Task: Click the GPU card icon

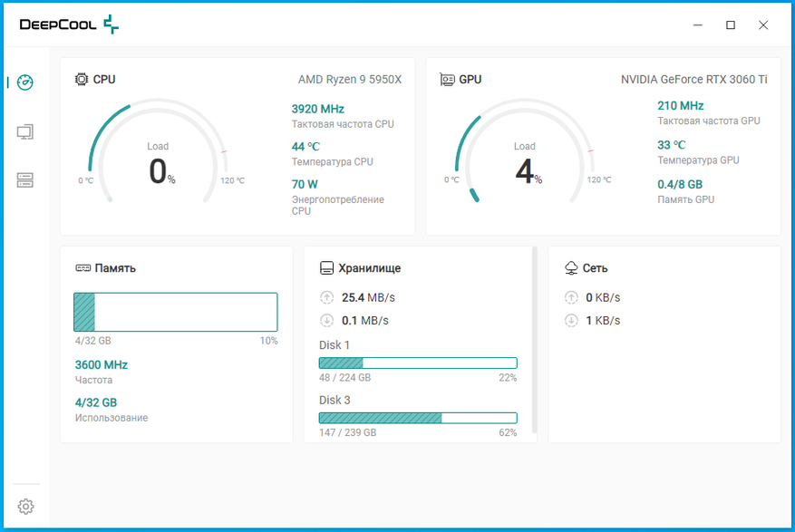Action: pos(447,80)
